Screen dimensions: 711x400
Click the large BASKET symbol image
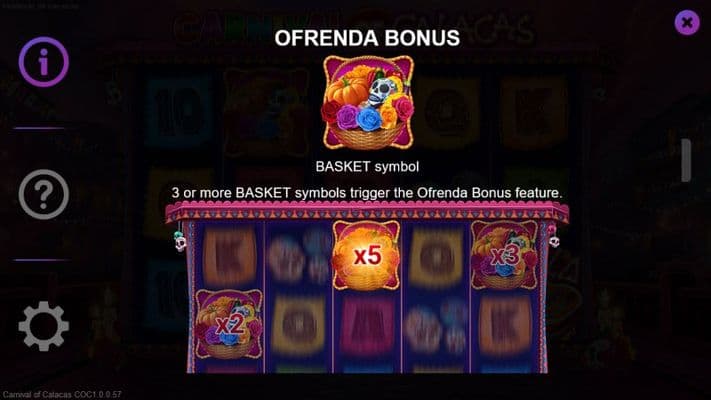click(x=368, y=102)
